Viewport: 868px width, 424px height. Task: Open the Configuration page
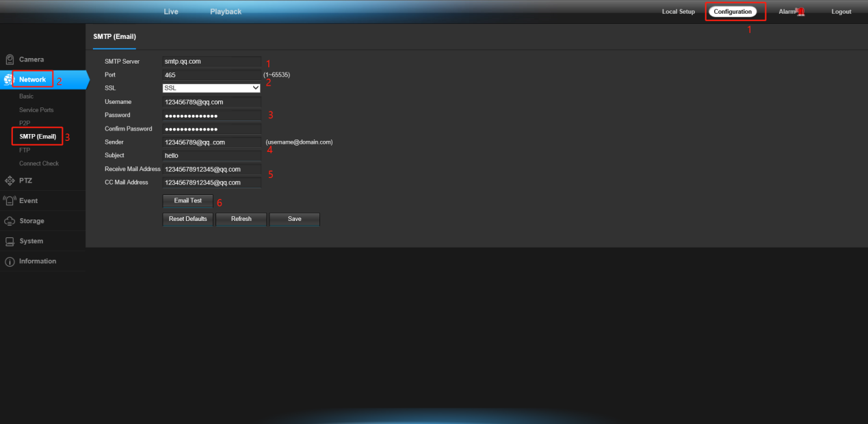click(x=733, y=12)
